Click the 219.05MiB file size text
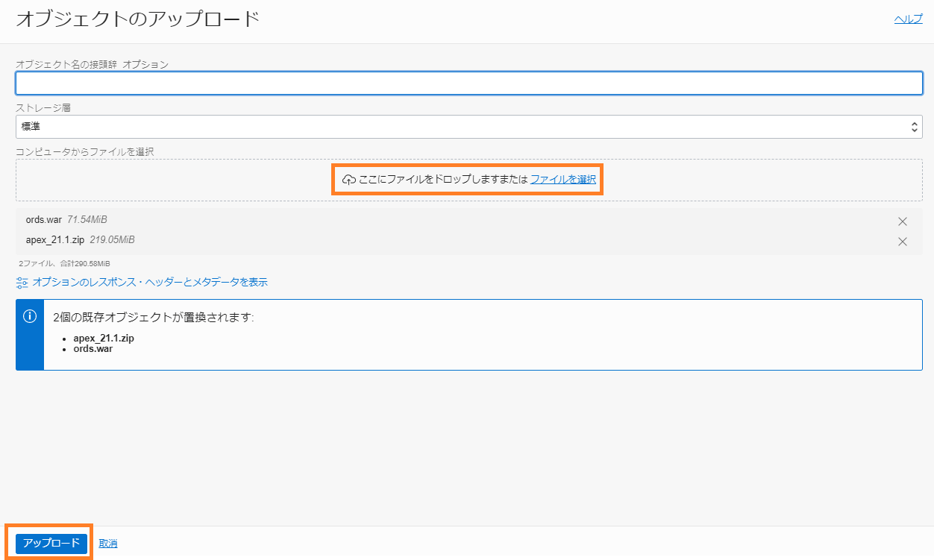 [112, 240]
